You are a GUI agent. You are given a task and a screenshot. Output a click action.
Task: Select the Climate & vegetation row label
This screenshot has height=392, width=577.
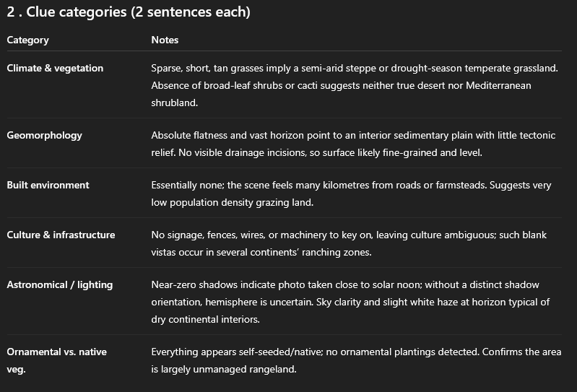pyautogui.click(x=55, y=68)
